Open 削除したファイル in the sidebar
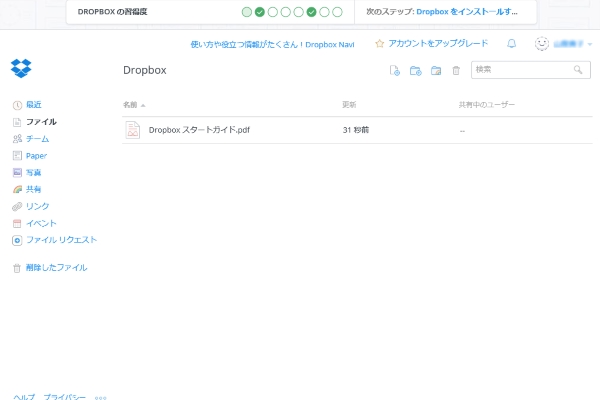 point(57,268)
